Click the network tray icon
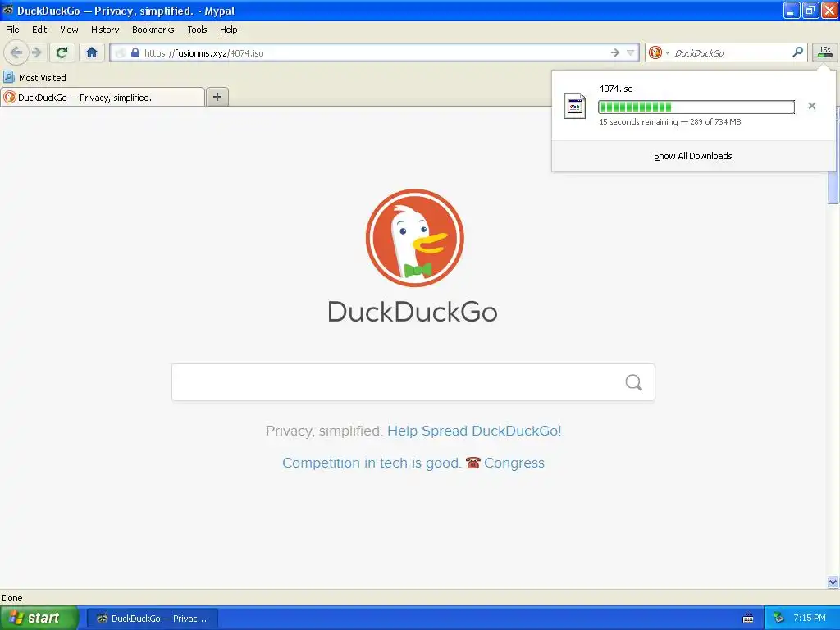 tap(779, 618)
